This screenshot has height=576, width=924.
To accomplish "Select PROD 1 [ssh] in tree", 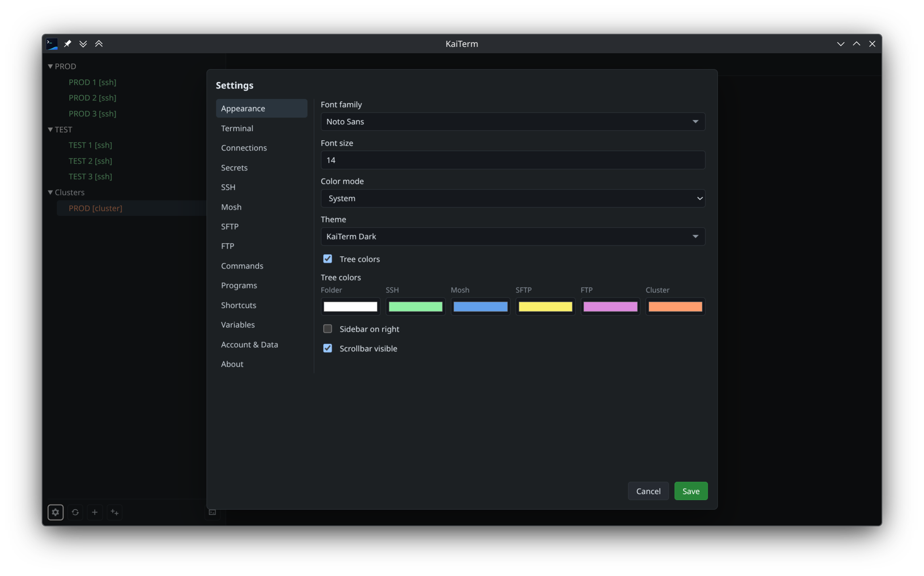I will click(93, 82).
